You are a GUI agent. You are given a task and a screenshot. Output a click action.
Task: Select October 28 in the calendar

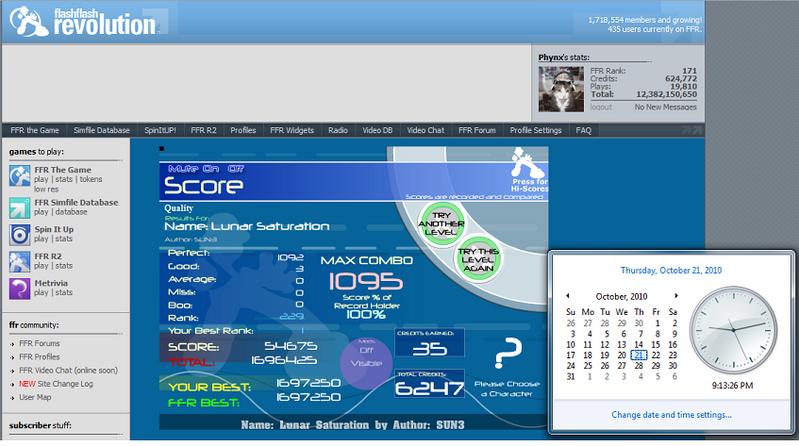point(638,365)
